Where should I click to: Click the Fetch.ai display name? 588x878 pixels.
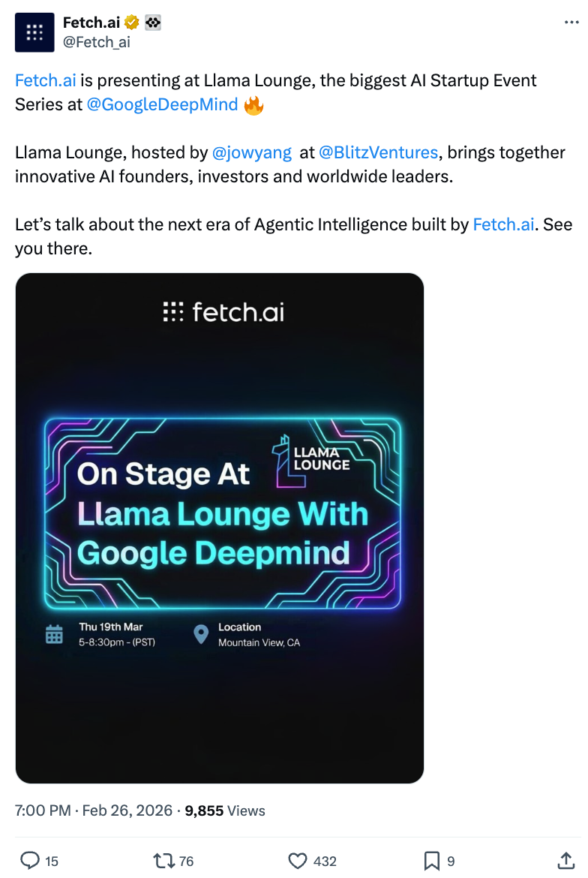[91, 23]
